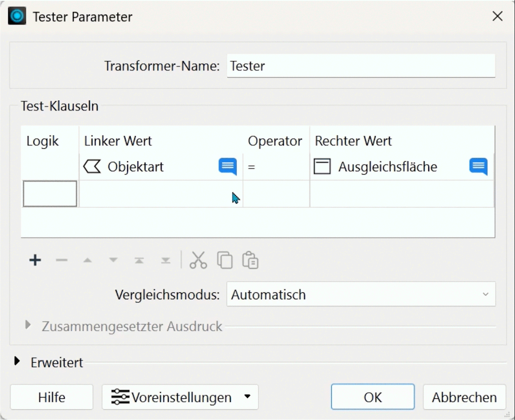This screenshot has width=515, height=420.
Task: Click the FME application icon in title bar
Action: (17, 16)
